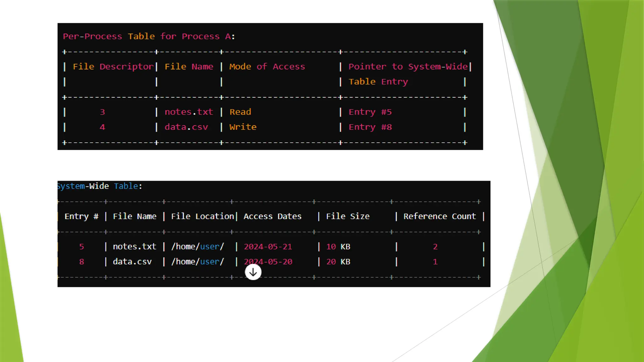The width and height of the screenshot is (644, 362).
Task: Click the 'File Location' column header
Action: click(202, 216)
